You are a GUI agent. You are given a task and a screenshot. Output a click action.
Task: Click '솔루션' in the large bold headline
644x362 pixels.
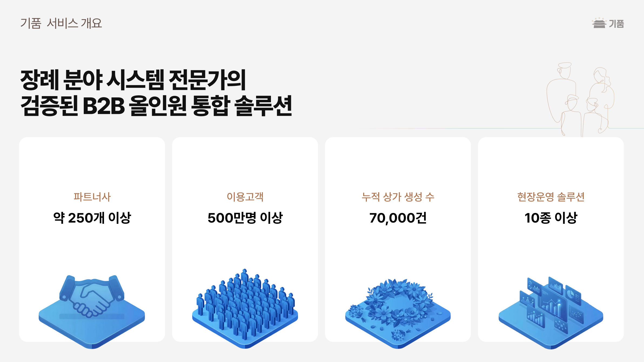point(263,106)
